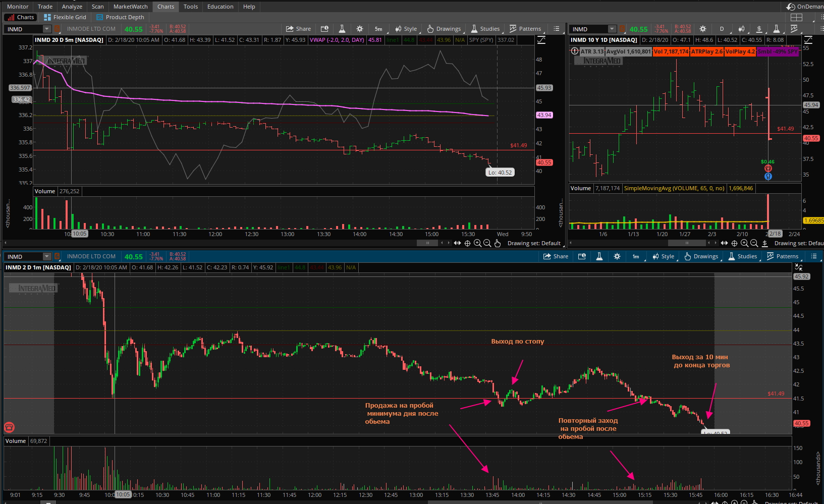Select the Charts sub-tab
824x504 pixels.
click(x=21, y=17)
